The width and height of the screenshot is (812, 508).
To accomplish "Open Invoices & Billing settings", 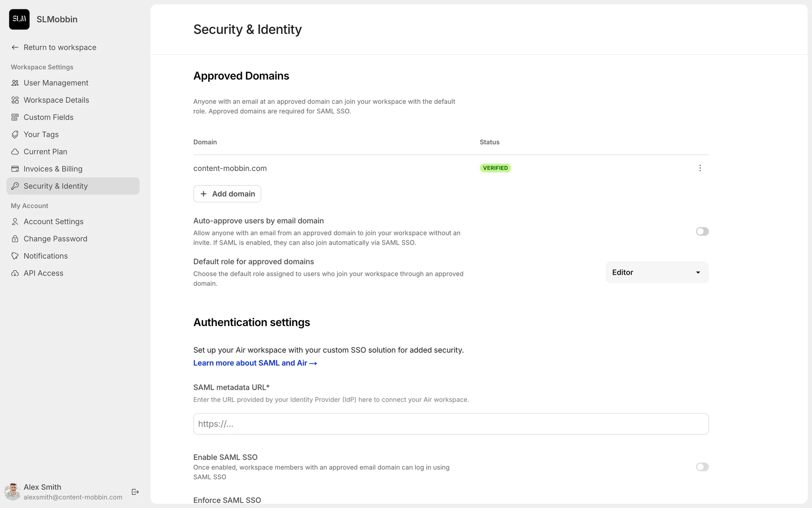I will (53, 169).
